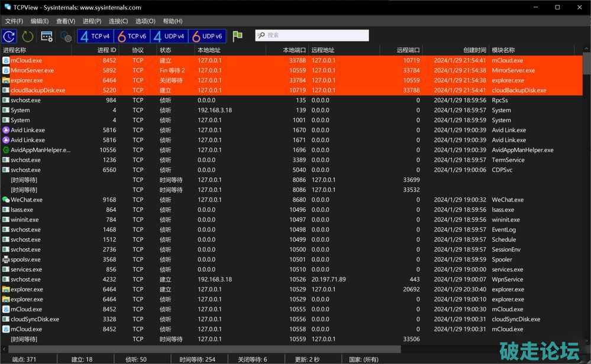591x364 pixels.
Task: Toggle the TCP v4 filter
Action: point(95,37)
